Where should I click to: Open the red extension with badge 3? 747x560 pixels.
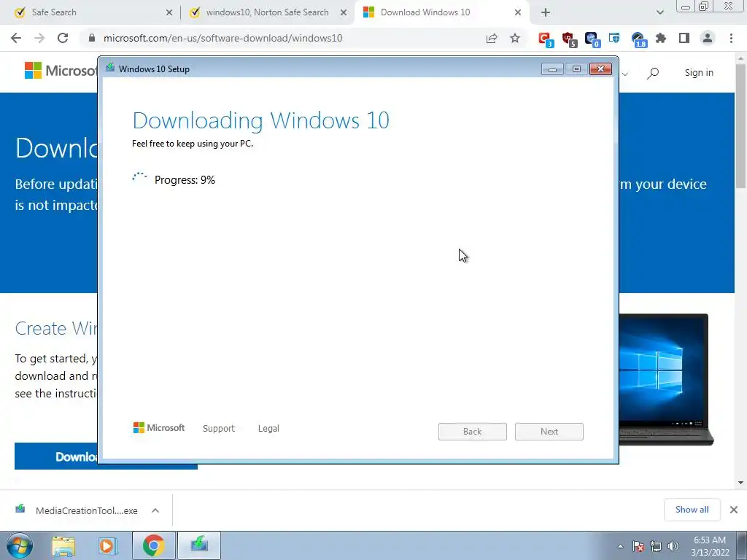click(x=545, y=39)
